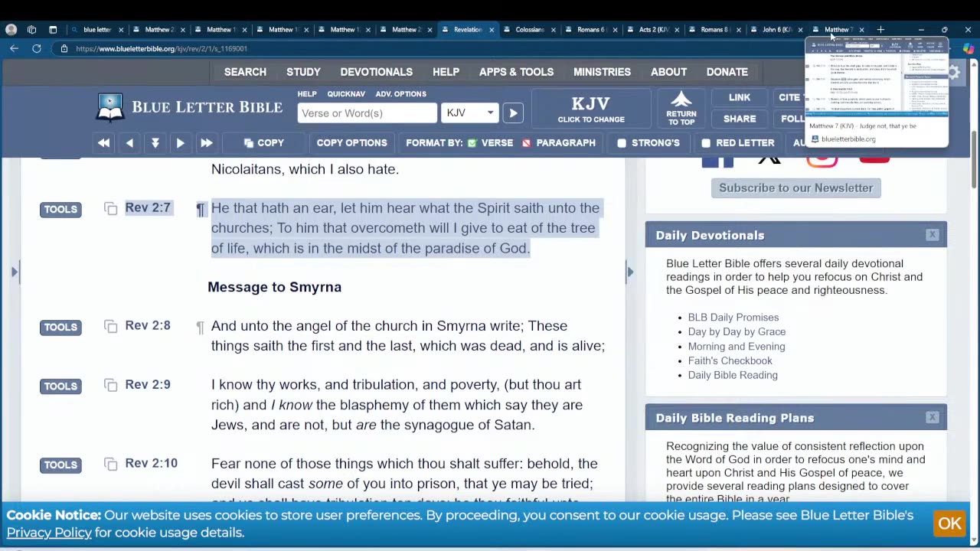Click Subscribe to our Newsletter

tap(795, 187)
